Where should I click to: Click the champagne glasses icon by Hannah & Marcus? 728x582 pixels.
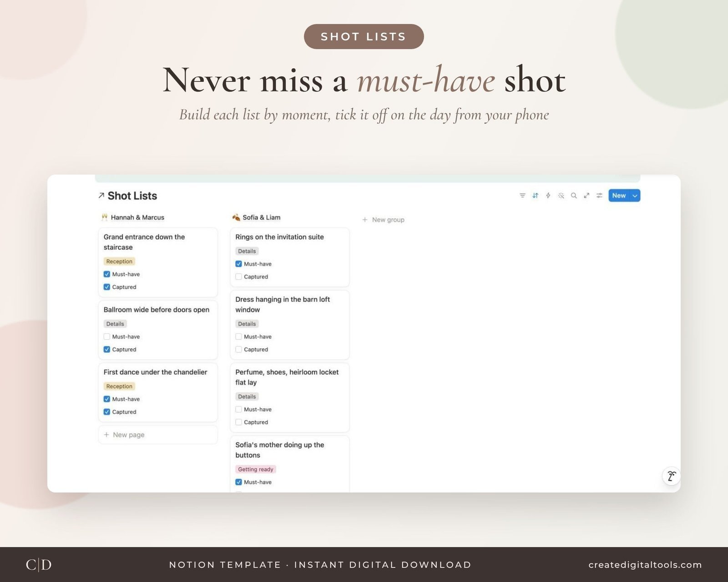105,217
